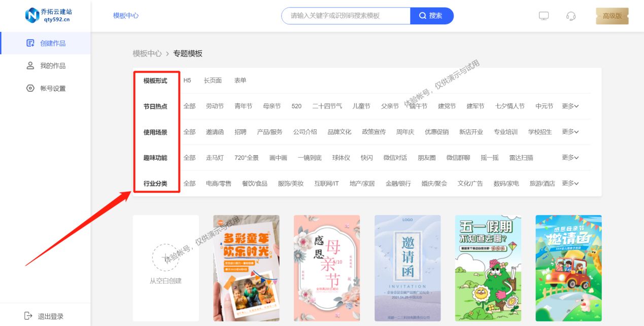Click the 退出登录 exit icon
This screenshot has height=326, width=644.
pyautogui.click(x=28, y=316)
